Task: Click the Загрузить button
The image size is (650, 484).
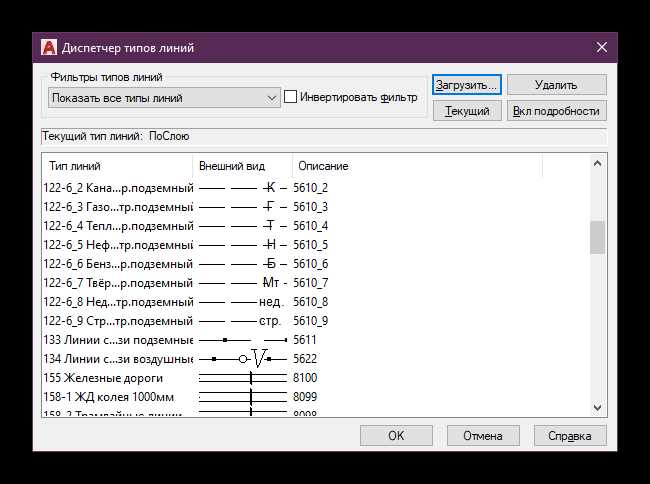Action: (x=466, y=85)
